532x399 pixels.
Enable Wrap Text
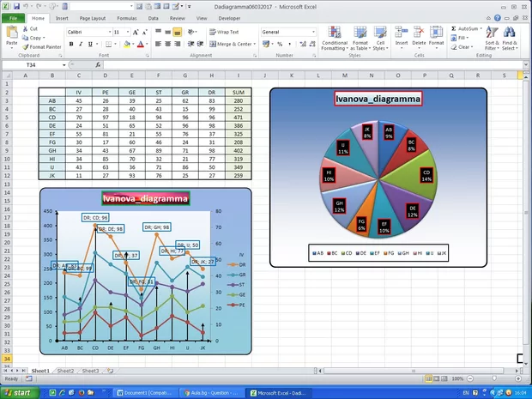[224, 32]
